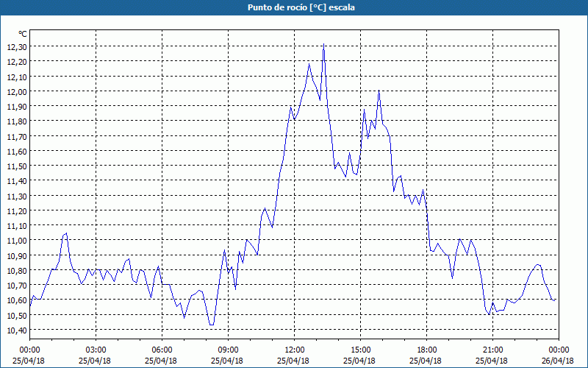Click the 21:00 time axis label

(x=492, y=350)
